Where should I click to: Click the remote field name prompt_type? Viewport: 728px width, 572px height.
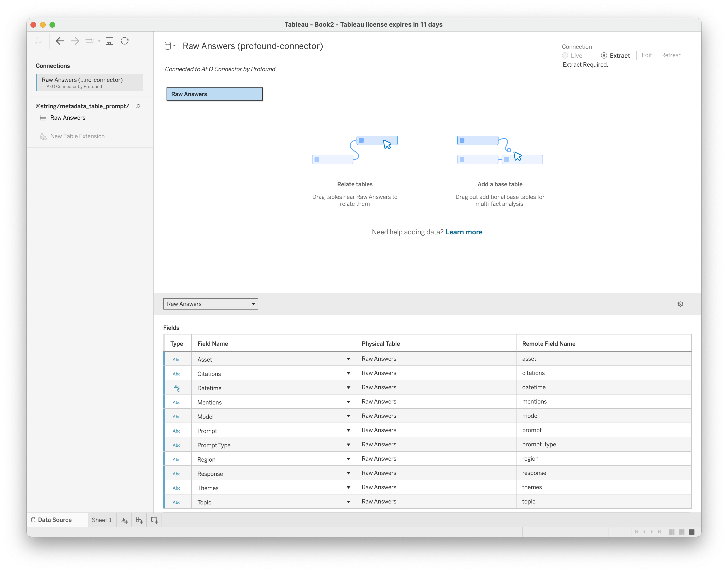pyautogui.click(x=539, y=444)
